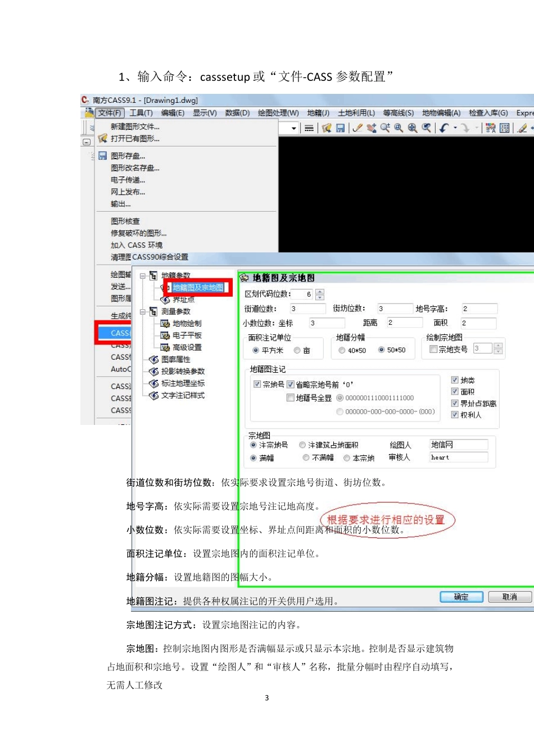Click the zoom previous icon before undo

[427, 128]
